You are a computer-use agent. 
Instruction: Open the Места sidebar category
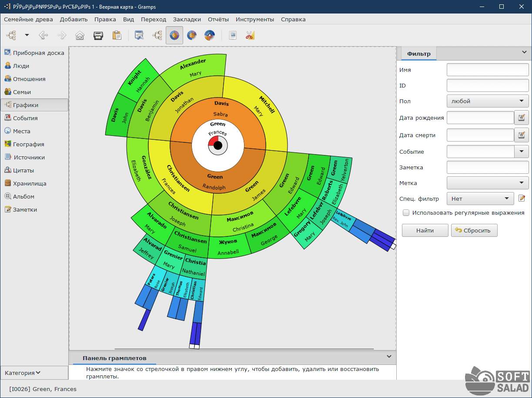click(34, 131)
